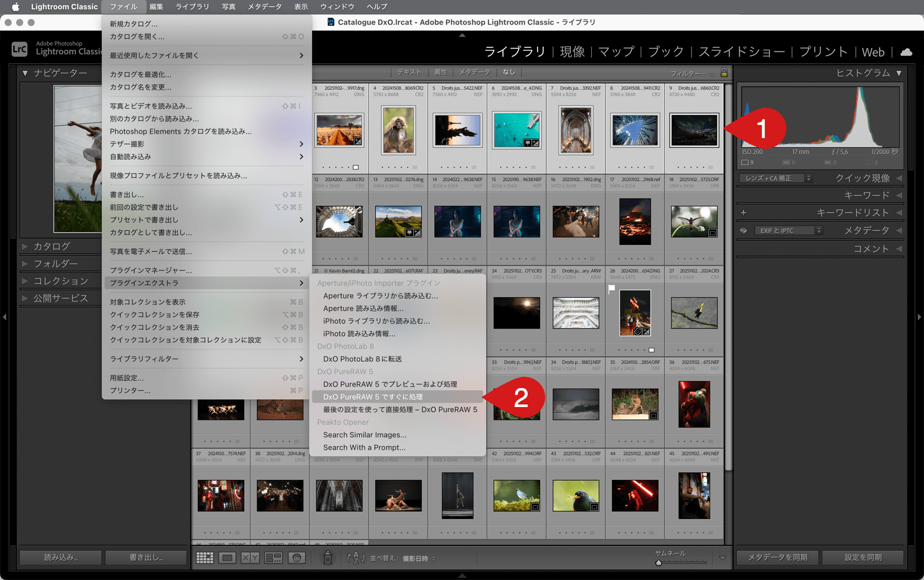Click the grid vertical scrollbar
The height and width of the screenshot is (580, 924).
click(728, 277)
